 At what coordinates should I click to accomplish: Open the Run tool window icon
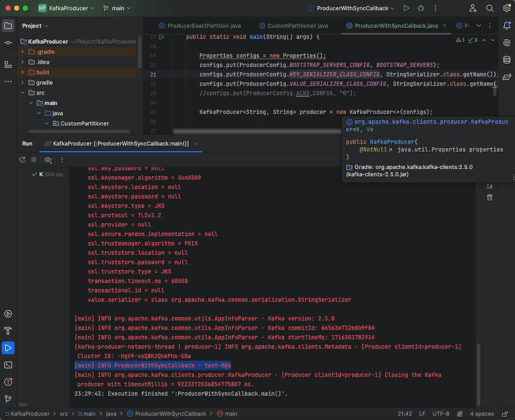[x=8, y=348]
